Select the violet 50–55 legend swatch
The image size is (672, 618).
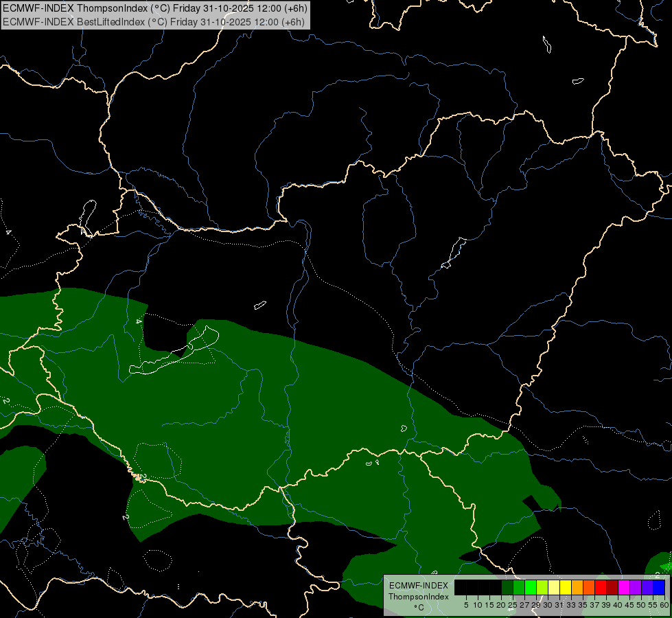[647, 587]
